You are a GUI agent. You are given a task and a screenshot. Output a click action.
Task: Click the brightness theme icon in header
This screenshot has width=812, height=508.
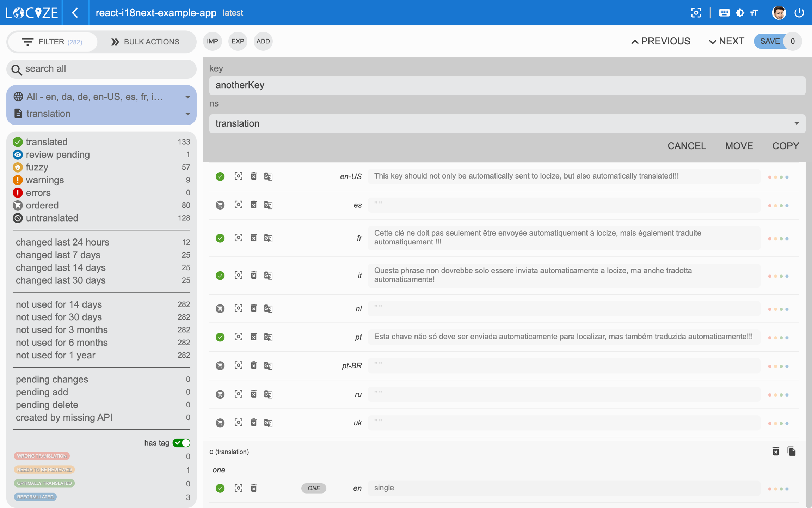(x=740, y=13)
